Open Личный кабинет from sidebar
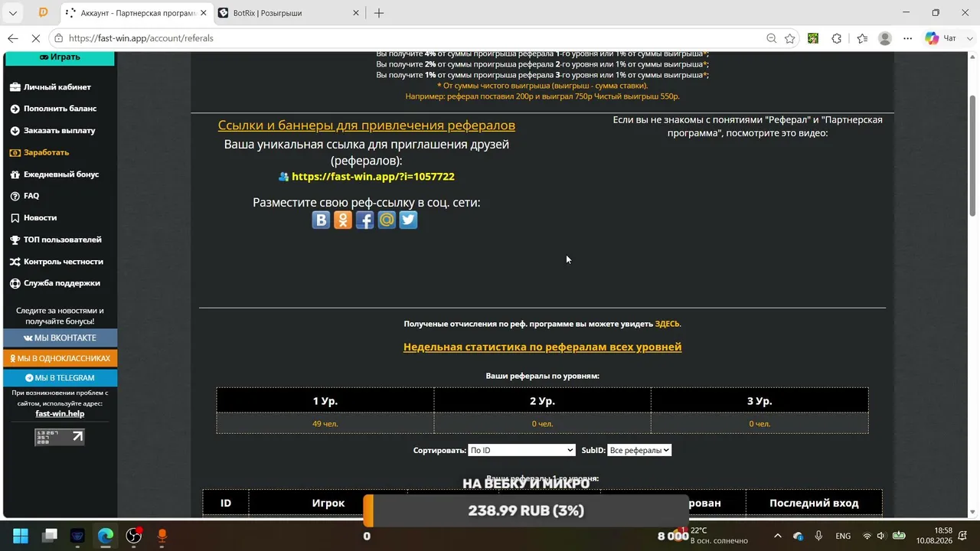980x551 pixels. point(51,87)
